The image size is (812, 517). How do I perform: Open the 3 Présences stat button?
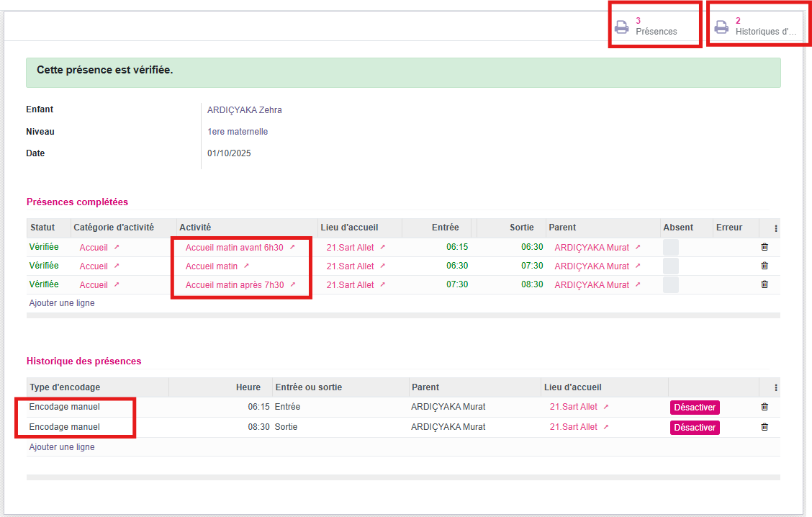(655, 27)
